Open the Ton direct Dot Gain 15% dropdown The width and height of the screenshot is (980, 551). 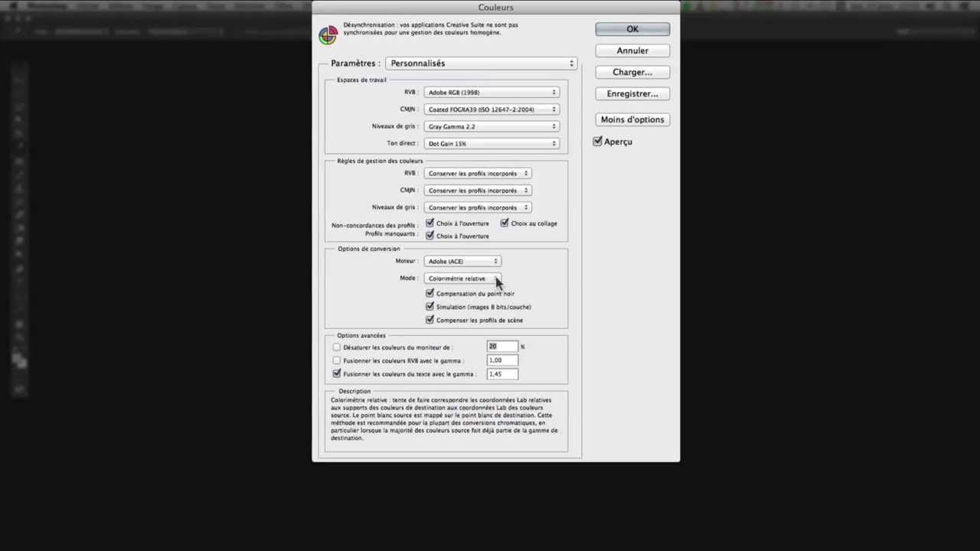click(492, 143)
